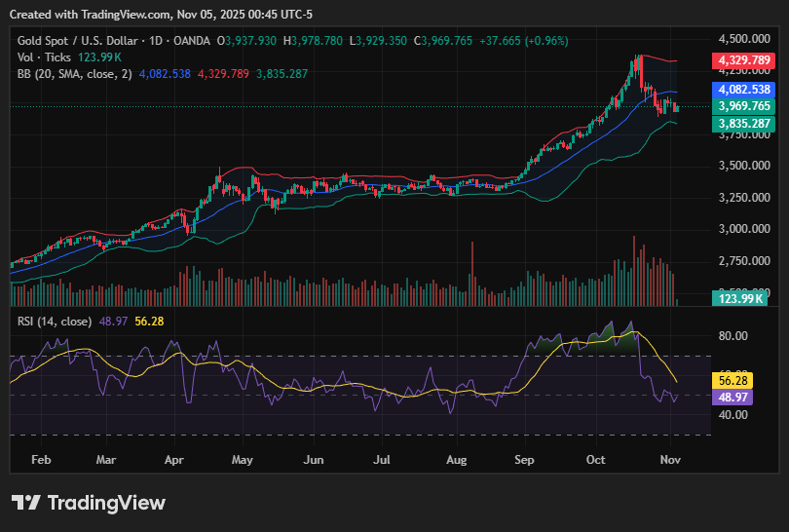
Task: Click the blue 4,082.538 basis price tag
Action: (743, 89)
